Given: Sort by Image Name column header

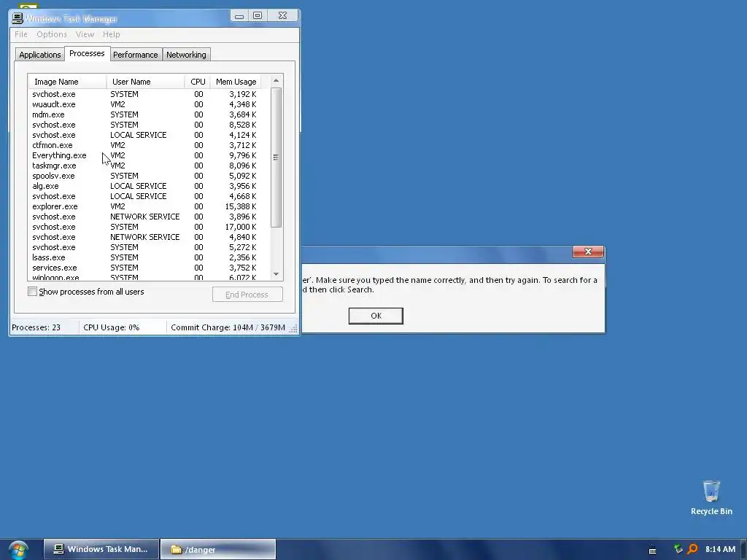Looking at the screenshot, I should tap(67, 82).
